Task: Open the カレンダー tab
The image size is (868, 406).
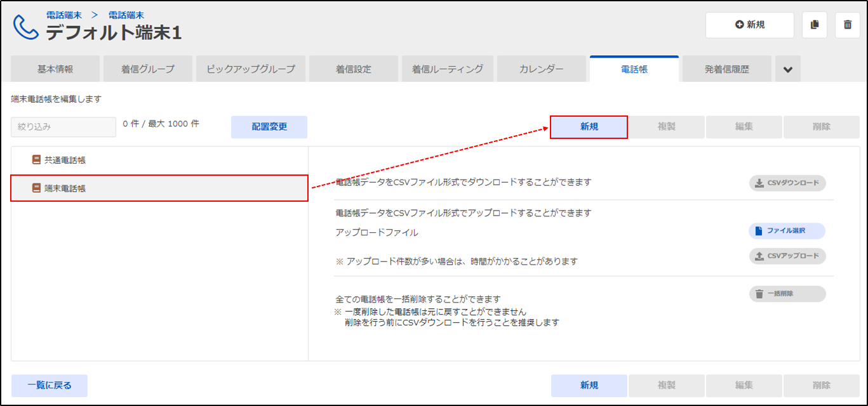Action: (x=541, y=69)
